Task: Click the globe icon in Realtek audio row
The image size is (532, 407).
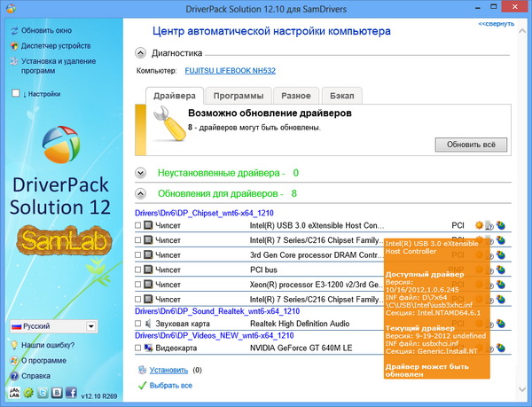Action: pyautogui.click(x=500, y=324)
